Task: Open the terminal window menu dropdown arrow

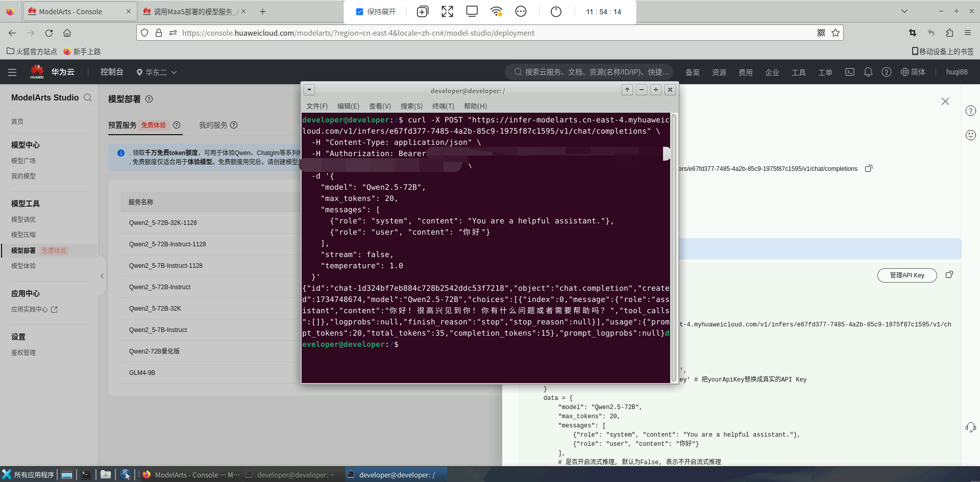Action: pos(309,90)
